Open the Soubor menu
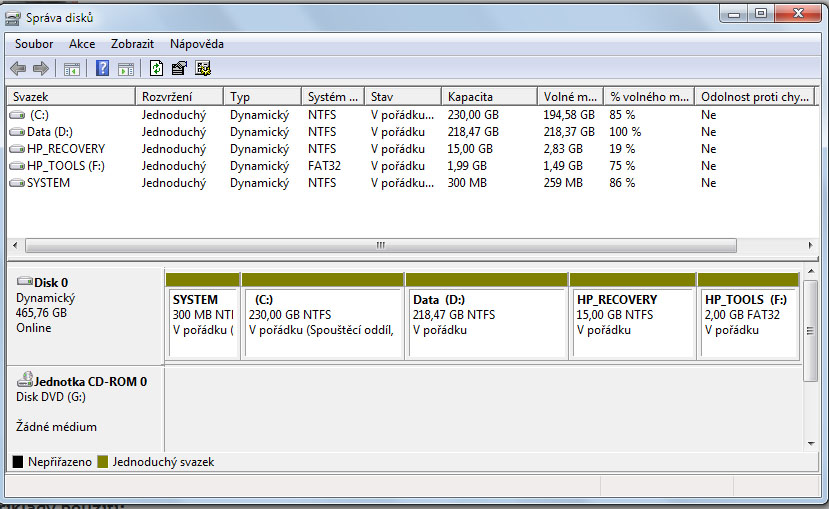Viewport: 829px width, 509px height. click(x=34, y=44)
